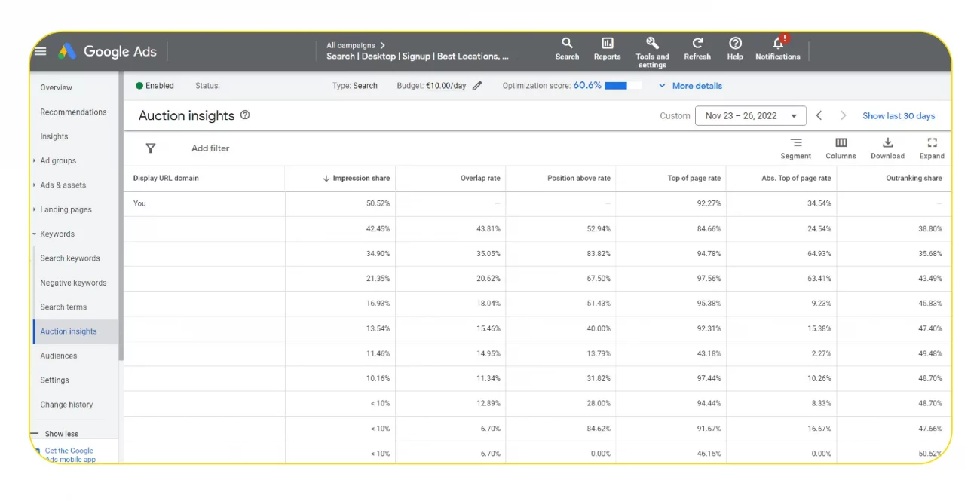Click the 63.41% abs. top of page cell

819,279
